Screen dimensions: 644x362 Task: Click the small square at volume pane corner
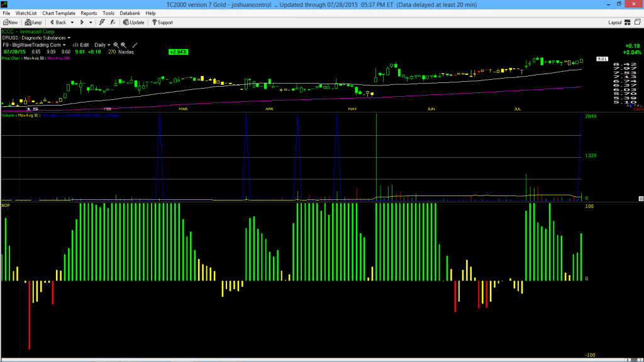tap(641, 199)
